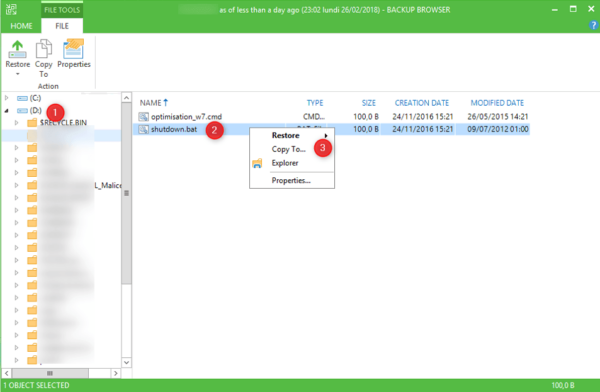Screen dimensions: 600x392
Task: Open the help question mark icon
Action: point(593,25)
